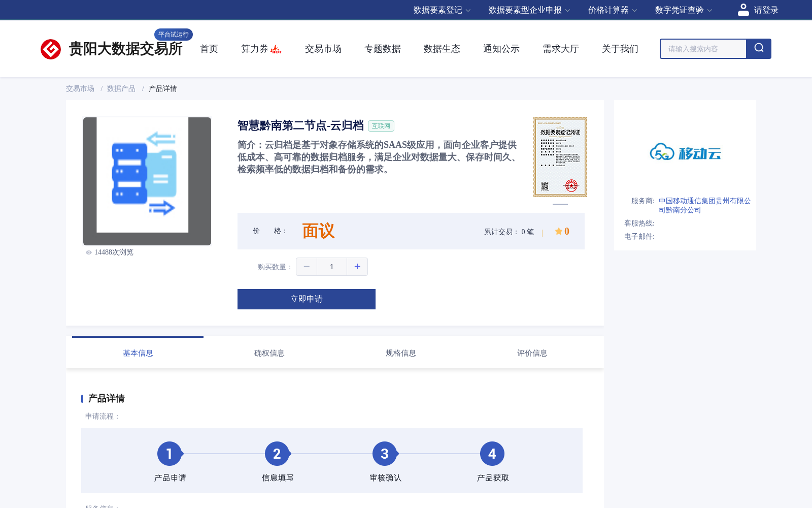Click the 产品详情 section heading

(x=107, y=398)
